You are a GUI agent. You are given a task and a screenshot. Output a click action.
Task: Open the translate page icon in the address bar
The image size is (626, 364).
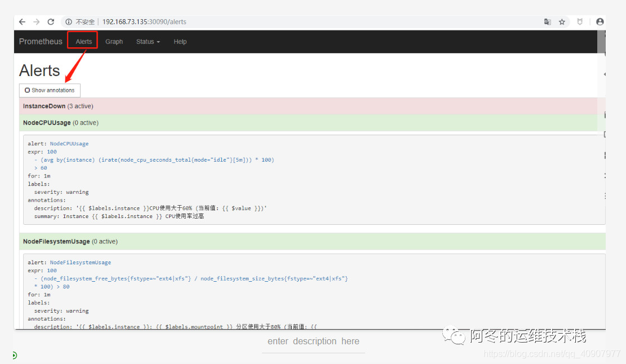tap(547, 22)
